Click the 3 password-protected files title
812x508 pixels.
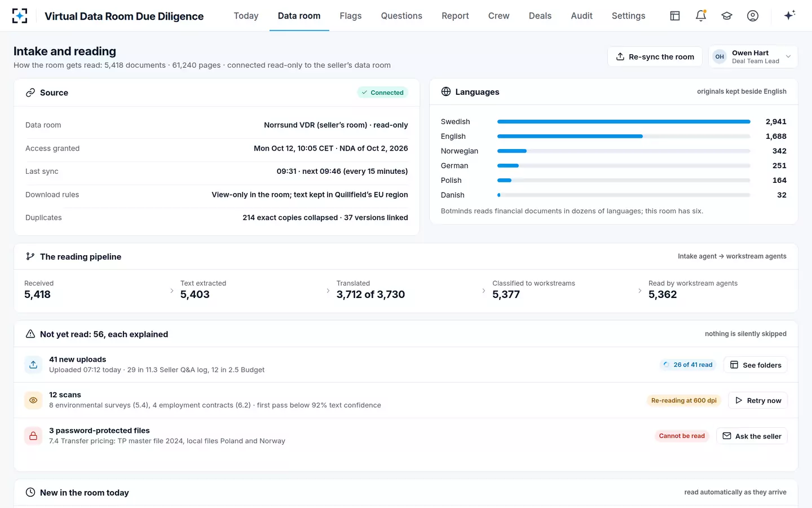(x=99, y=430)
